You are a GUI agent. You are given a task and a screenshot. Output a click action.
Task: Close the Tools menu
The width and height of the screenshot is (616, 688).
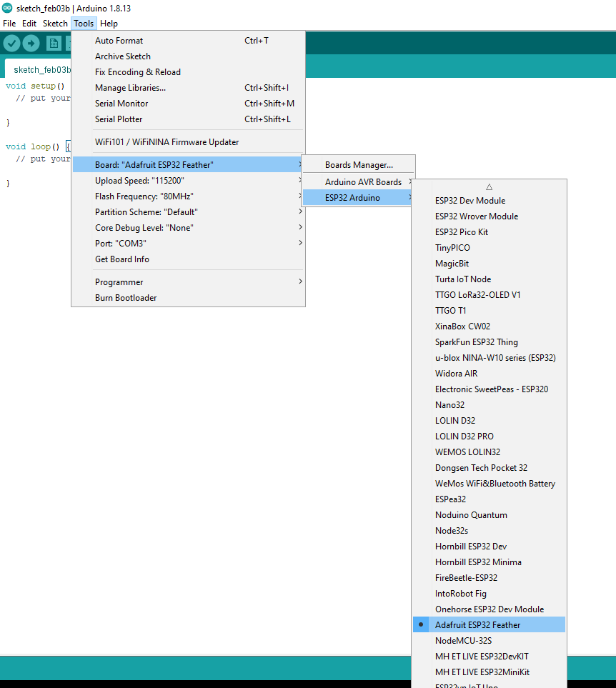(84, 24)
